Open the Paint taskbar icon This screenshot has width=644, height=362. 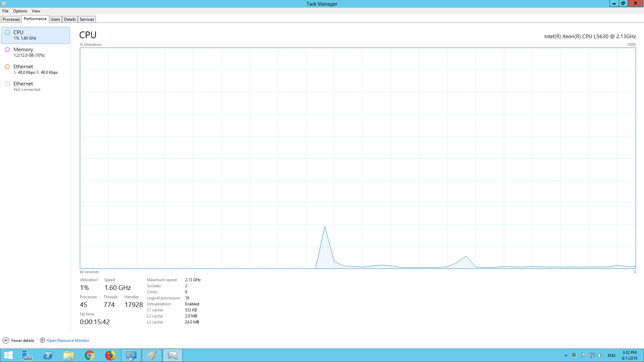point(152,355)
